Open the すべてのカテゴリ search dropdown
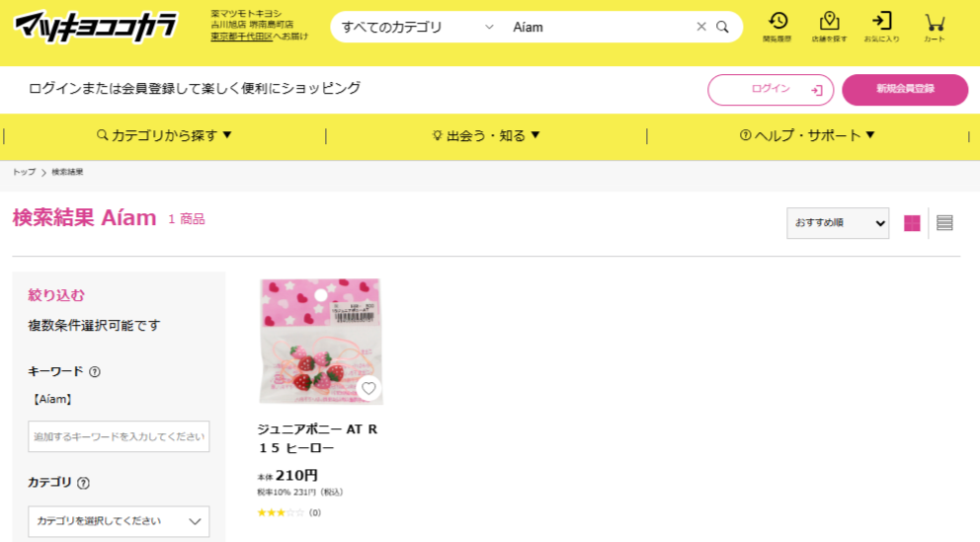The image size is (980, 542). coord(417,27)
